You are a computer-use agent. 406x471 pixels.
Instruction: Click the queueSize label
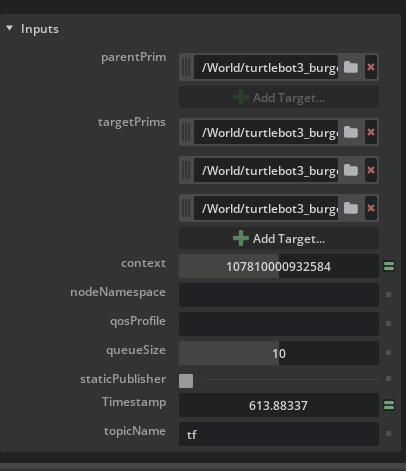tap(136, 350)
